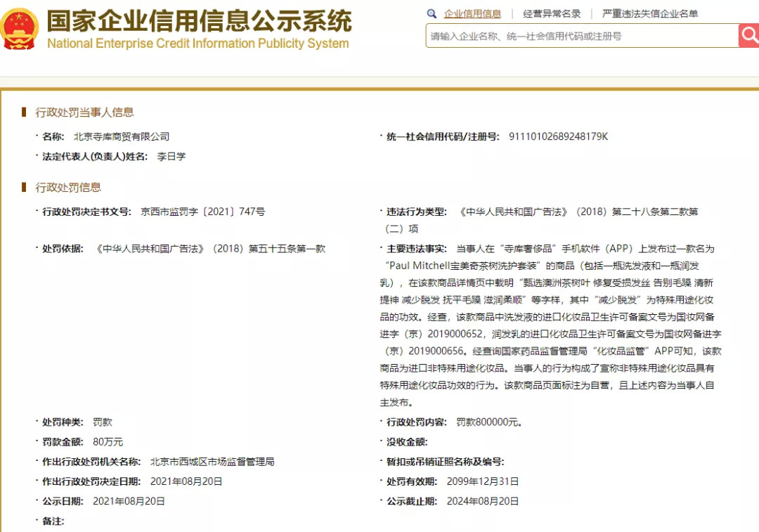Focus the enterprise name search input field

click(x=583, y=36)
